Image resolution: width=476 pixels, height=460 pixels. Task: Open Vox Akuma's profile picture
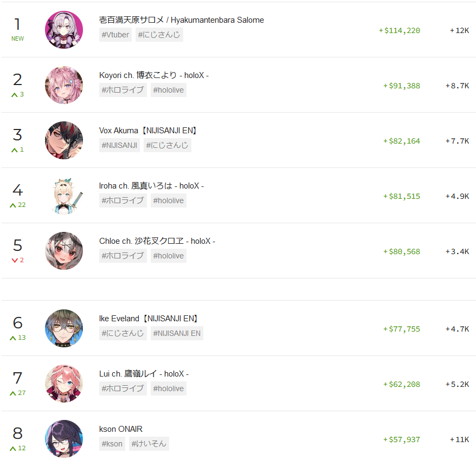[x=64, y=140]
